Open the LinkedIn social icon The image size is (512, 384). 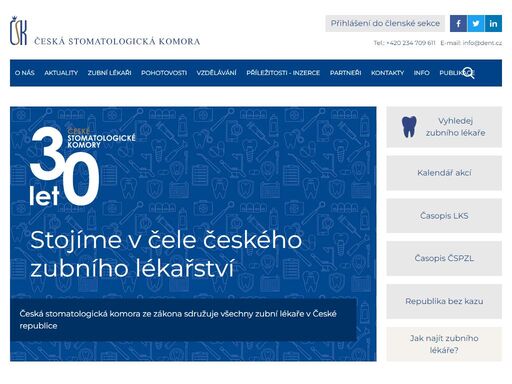(x=493, y=24)
